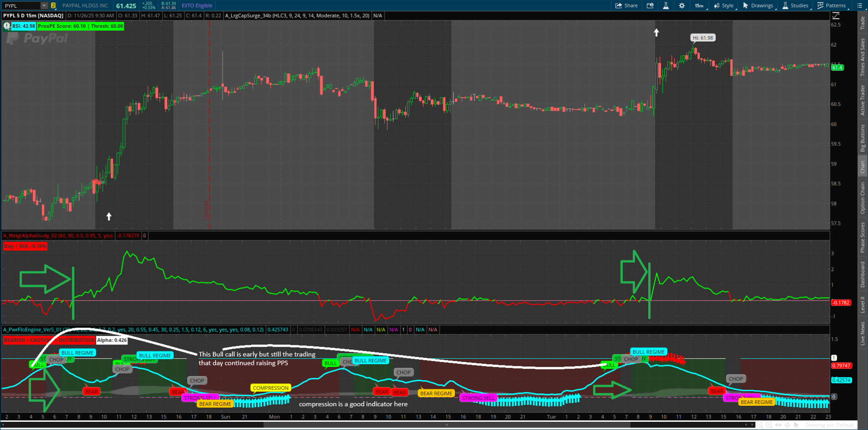Expand the Patterns dropdown

pyautogui.click(x=832, y=5)
